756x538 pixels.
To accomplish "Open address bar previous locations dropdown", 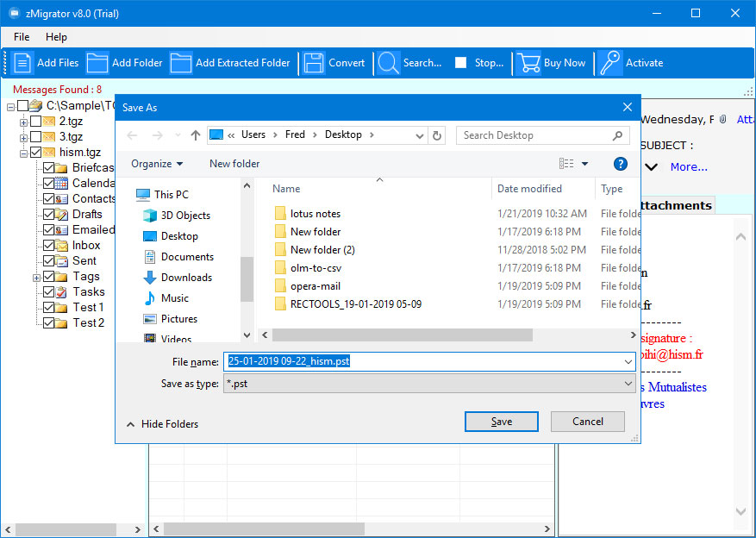I will [x=420, y=136].
